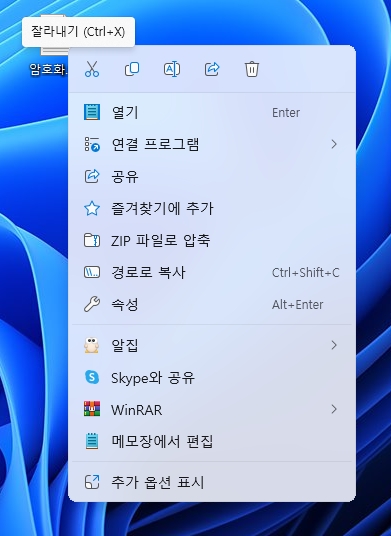Viewport: 391px width, 536px height.
Task: Click the wrench icon beside 속성
Action: tap(92, 305)
